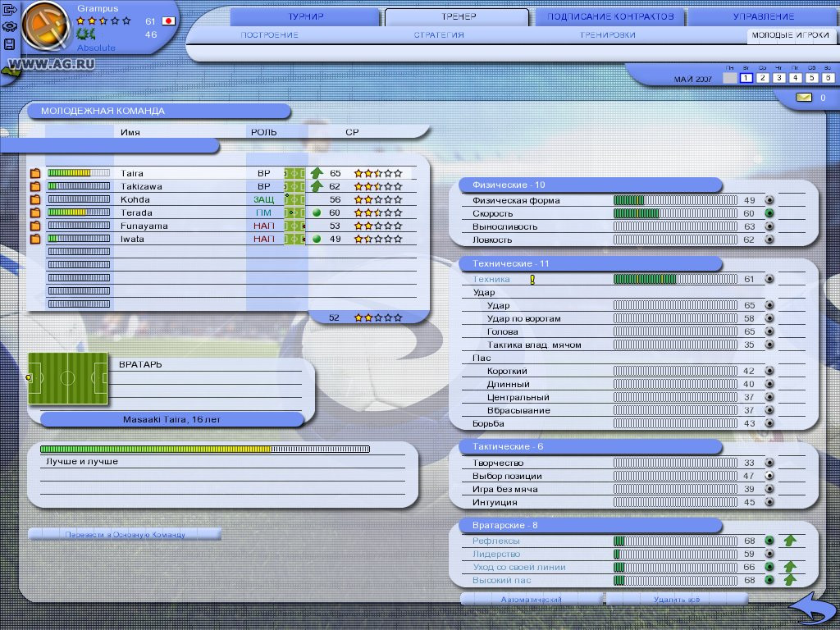The image size is (840, 630).
Task: Toggle training button for Физическая форма
Action: pyautogui.click(x=769, y=200)
